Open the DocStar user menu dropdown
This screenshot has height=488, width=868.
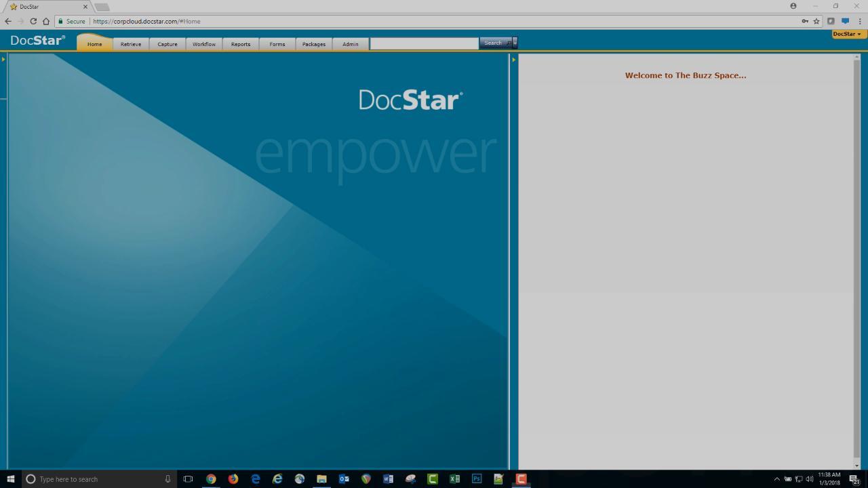pos(848,34)
